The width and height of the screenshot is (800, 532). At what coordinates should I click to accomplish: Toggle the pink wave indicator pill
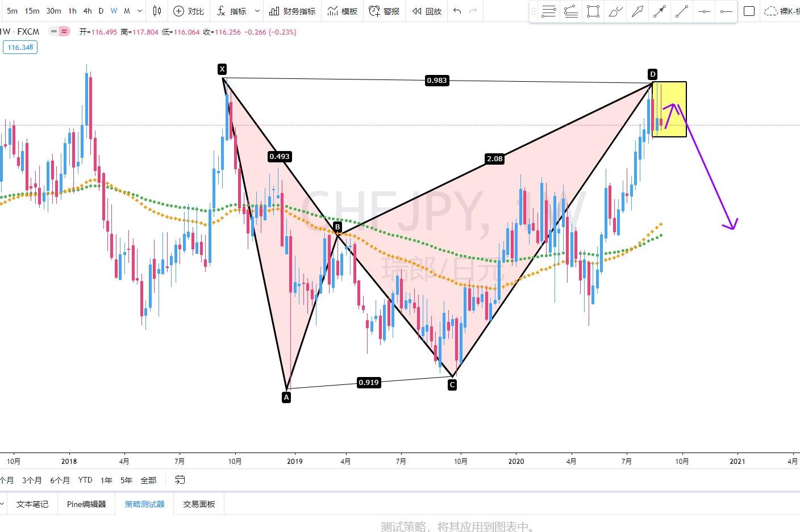pyautogui.click(x=64, y=32)
